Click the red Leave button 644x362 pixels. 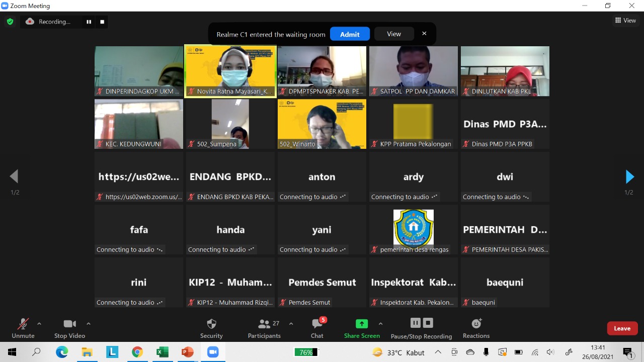tap(622, 328)
